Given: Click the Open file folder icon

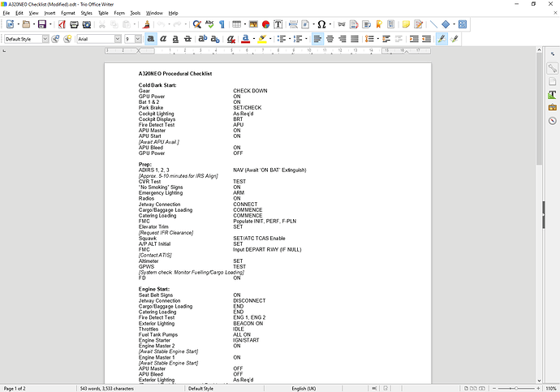Looking at the screenshot, I should pos(26,24).
